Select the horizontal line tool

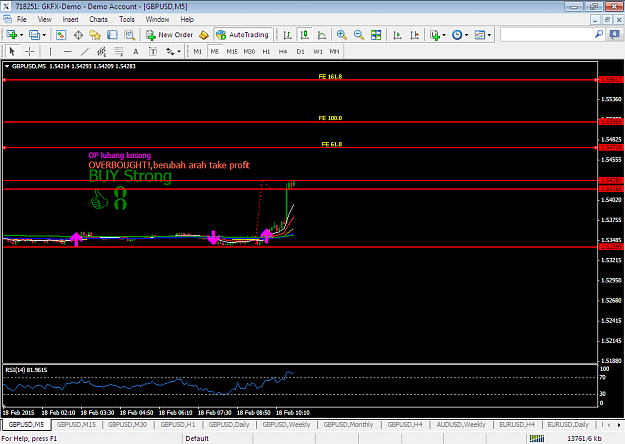[67, 51]
